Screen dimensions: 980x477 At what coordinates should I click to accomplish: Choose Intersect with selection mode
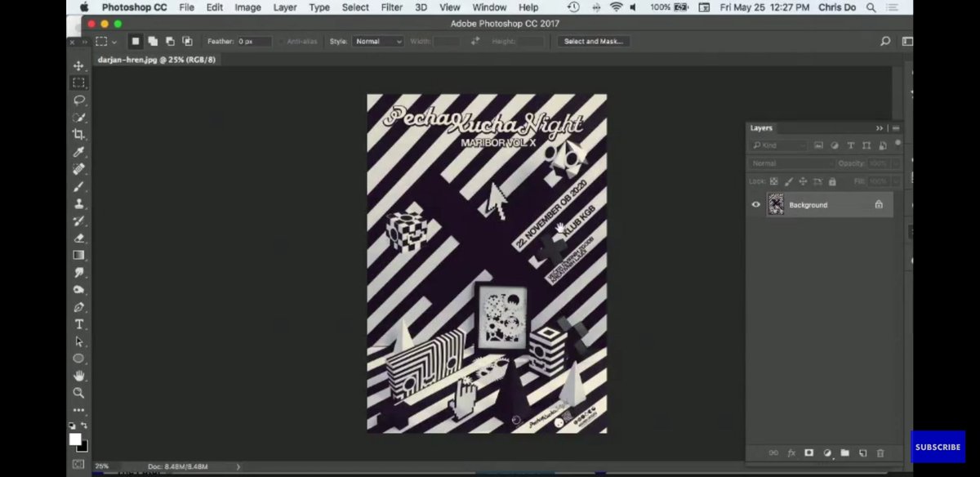[187, 41]
